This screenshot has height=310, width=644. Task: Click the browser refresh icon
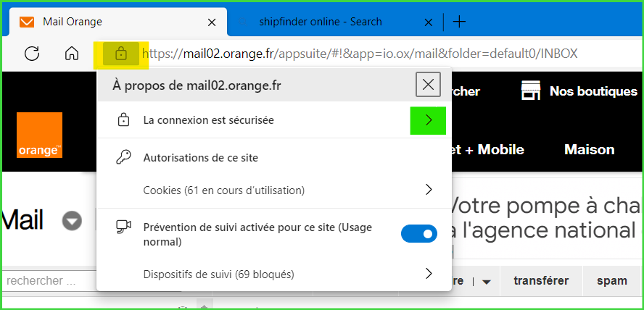pos(32,54)
